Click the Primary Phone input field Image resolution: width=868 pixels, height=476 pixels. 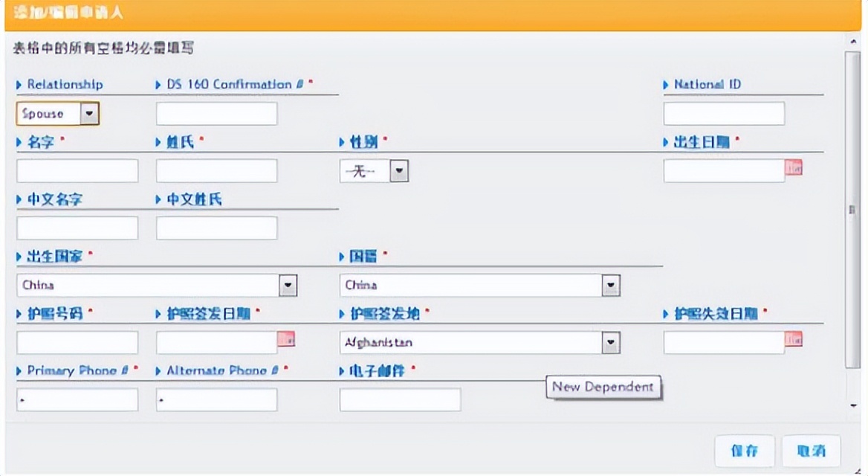[77, 399]
